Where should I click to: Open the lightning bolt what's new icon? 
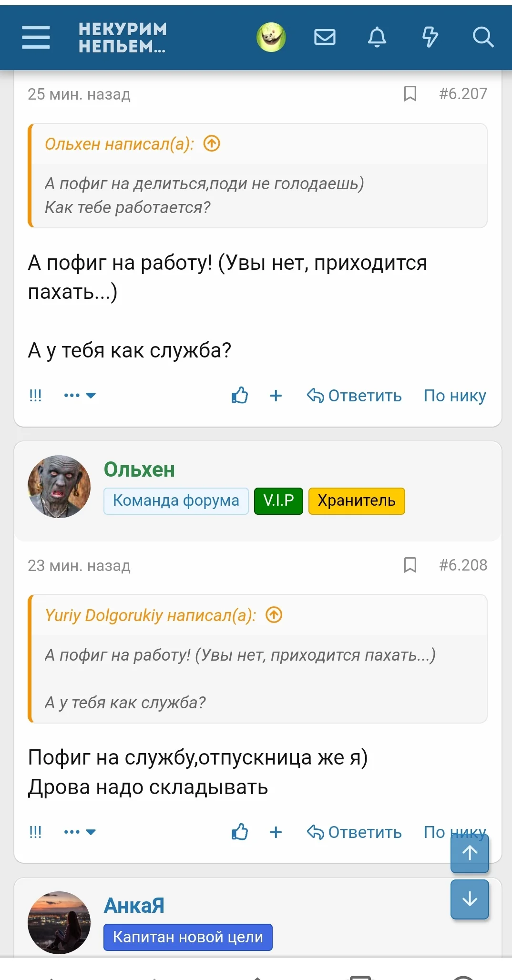pyautogui.click(x=430, y=37)
